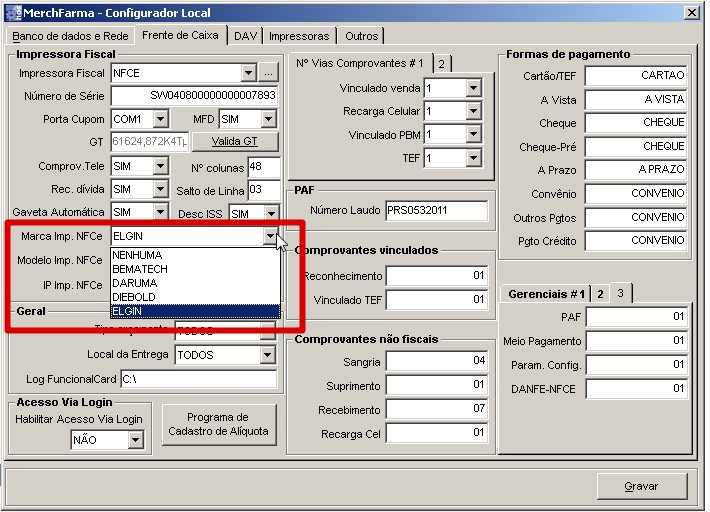
Task: Open Programa de Cadastro de Alíquota
Action: 219,424
